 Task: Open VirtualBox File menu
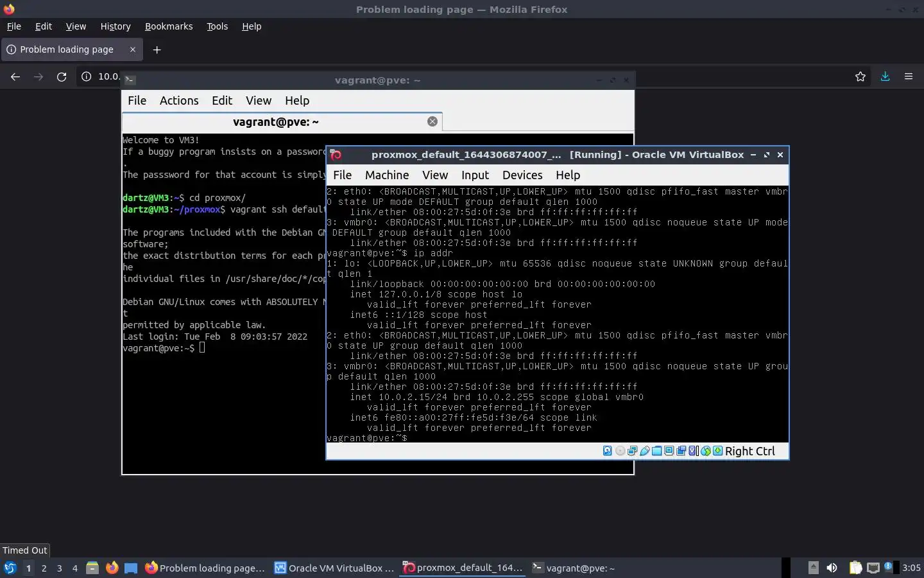coord(342,175)
